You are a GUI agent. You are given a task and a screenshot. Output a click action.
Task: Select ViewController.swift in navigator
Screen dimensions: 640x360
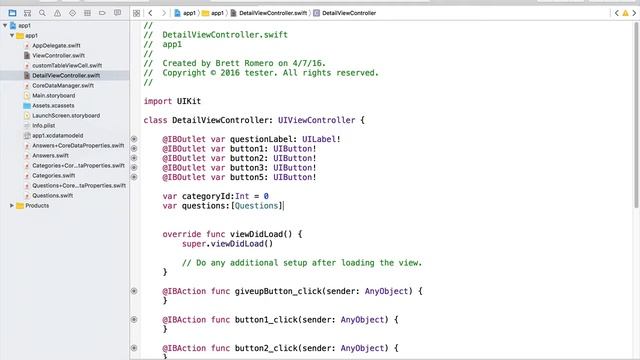pyautogui.click(x=58, y=56)
